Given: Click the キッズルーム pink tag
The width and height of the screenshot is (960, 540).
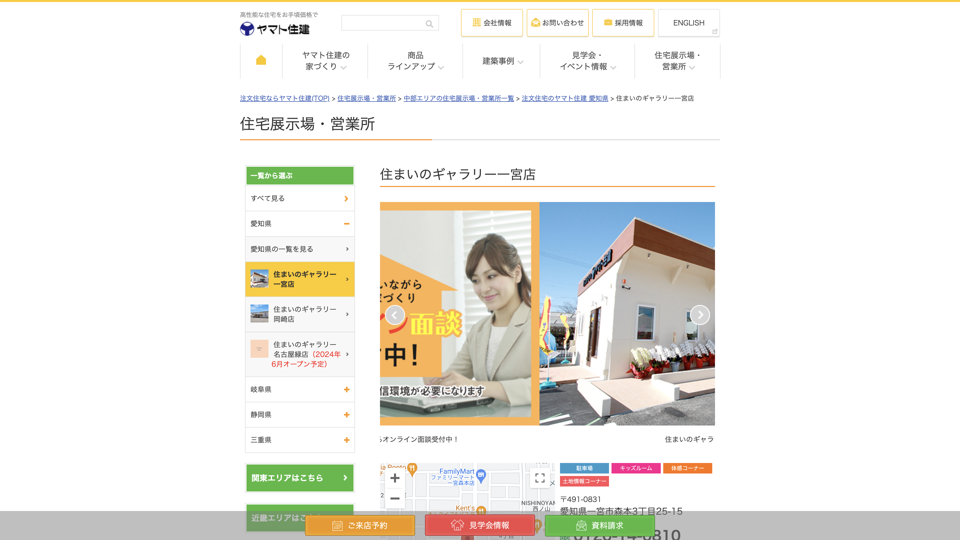Looking at the screenshot, I should point(636,468).
